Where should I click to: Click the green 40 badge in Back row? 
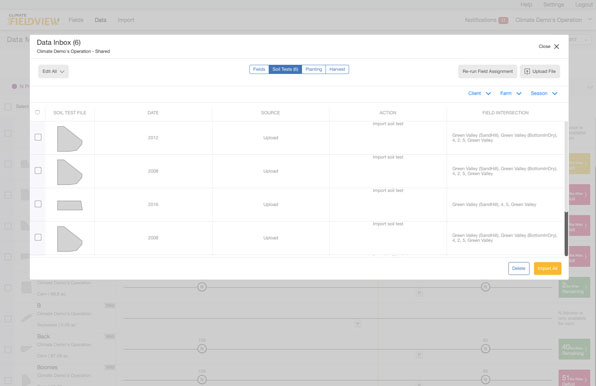pyautogui.click(x=574, y=349)
